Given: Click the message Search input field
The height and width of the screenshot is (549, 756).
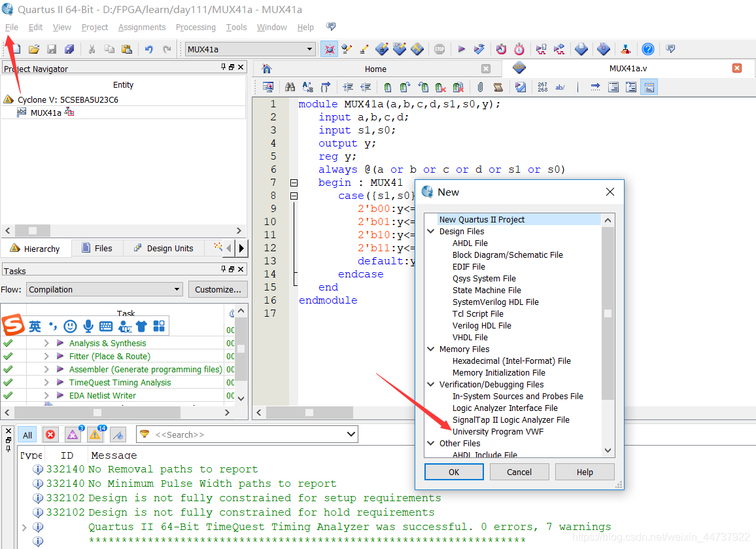Looking at the screenshot, I should [249, 434].
